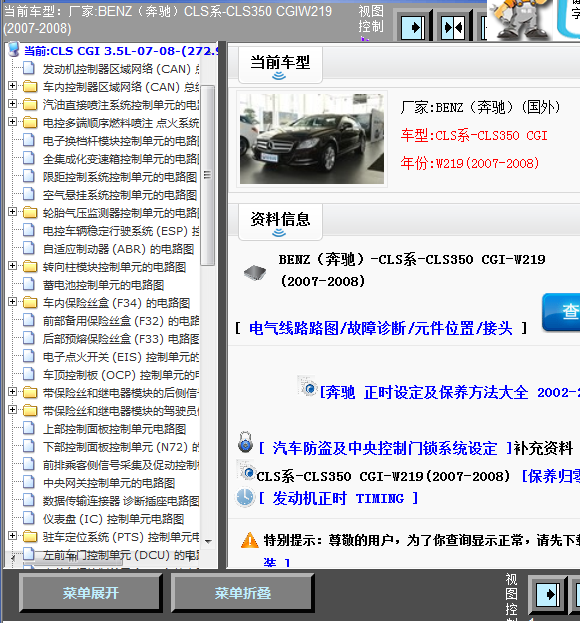Click the gray device icon beside BENZ CLS350 info
Viewport: 580px width, 623px height.
pyautogui.click(x=255, y=273)
